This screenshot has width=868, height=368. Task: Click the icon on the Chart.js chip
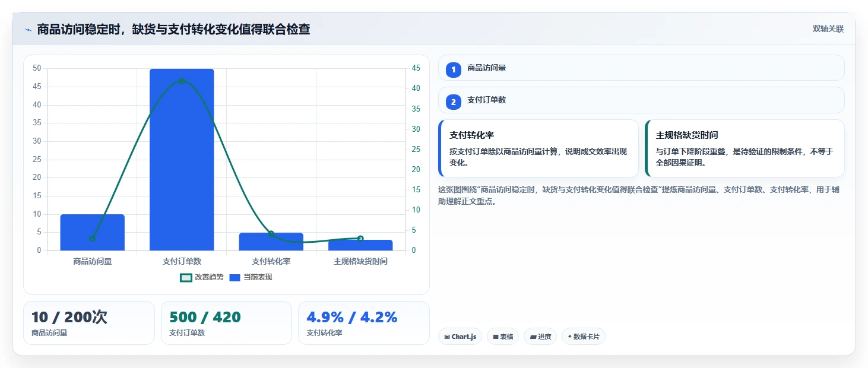(446, 337)
